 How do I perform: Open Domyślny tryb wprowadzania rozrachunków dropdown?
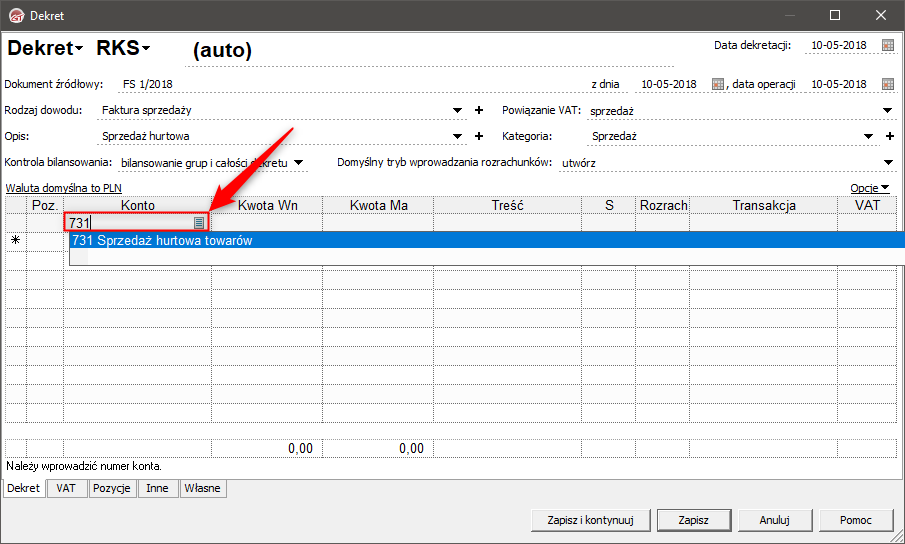(x=888, y=163)
